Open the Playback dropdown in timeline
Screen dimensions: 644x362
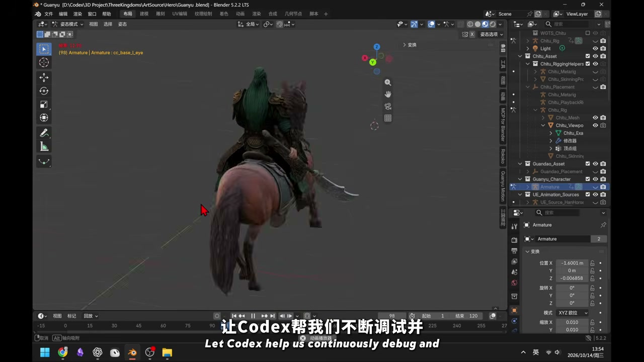click(91, 316)
